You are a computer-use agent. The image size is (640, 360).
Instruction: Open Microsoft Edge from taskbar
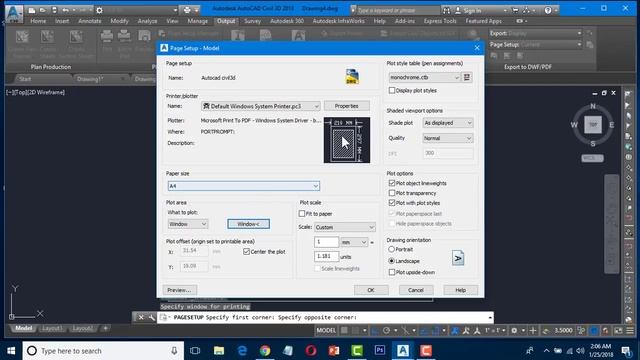(242, 351)
